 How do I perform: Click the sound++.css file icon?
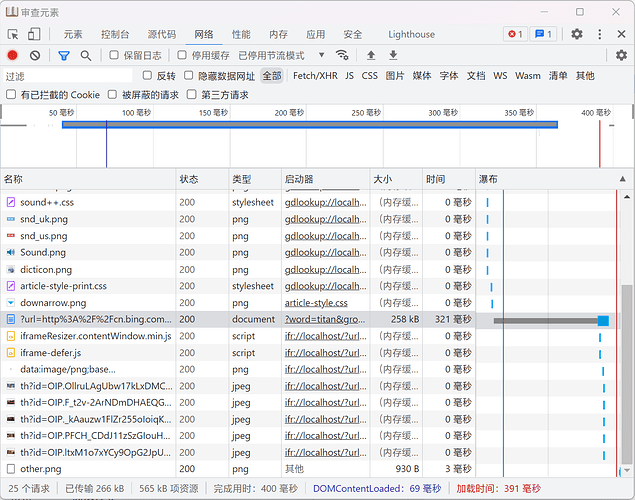[x=11, y=202]
